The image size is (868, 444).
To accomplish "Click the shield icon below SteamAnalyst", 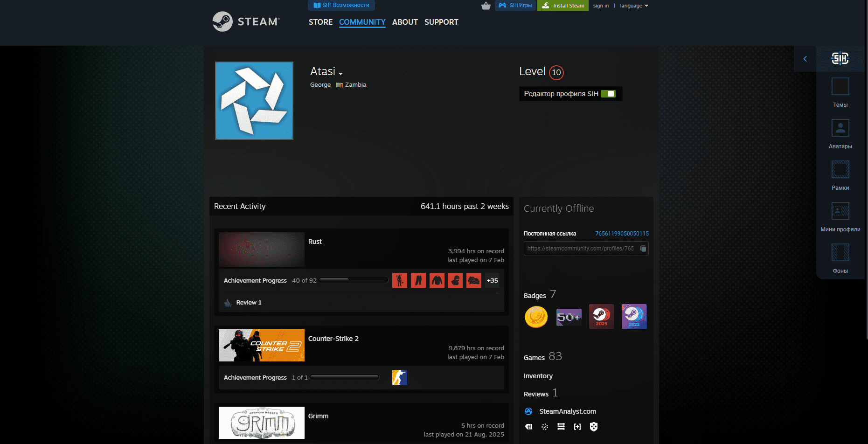I will [x=594, y=426].
